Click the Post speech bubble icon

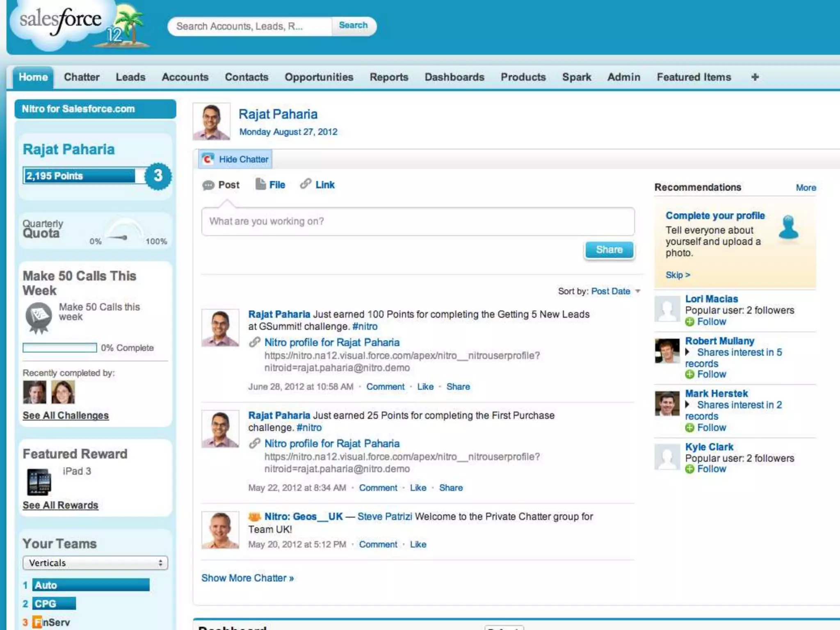pos(208,185)
